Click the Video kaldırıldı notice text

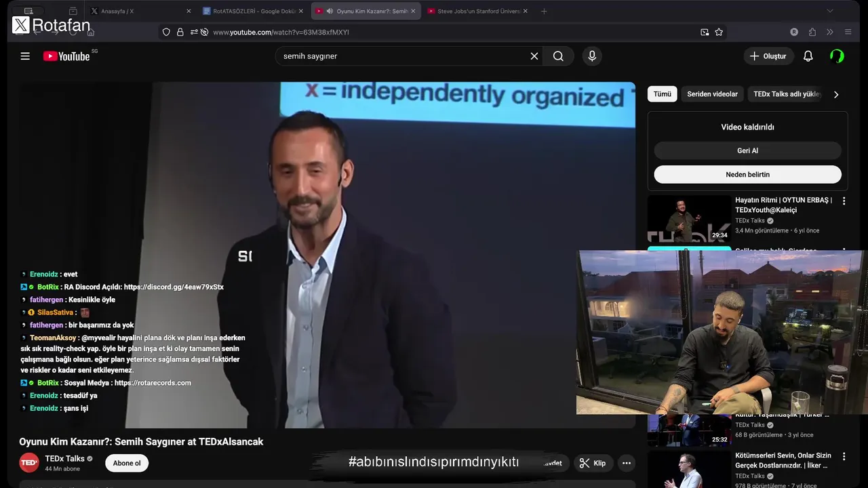tap(747, 127)
